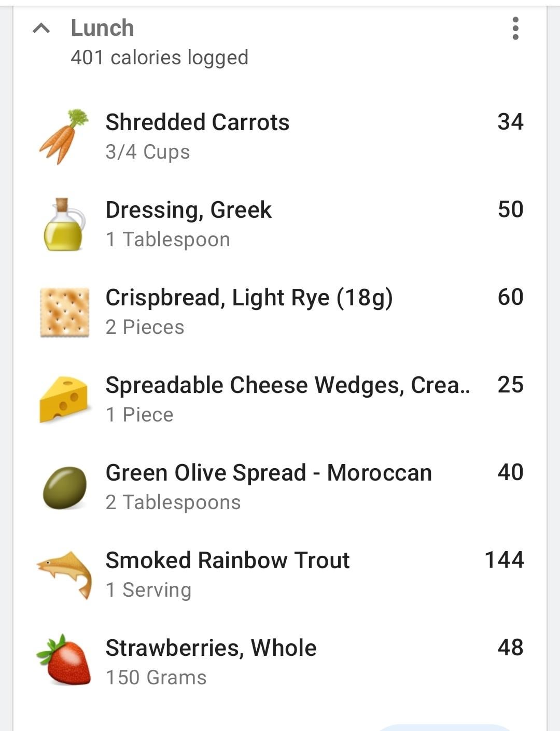
Task: Tap the 150 Grams serving size text
Action: (156, 678)
